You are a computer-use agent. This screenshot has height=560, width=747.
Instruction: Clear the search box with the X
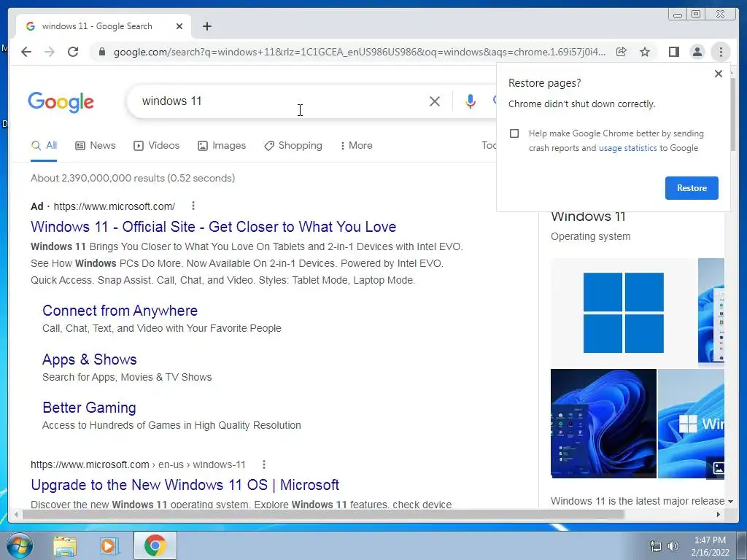tap(435, 101)
